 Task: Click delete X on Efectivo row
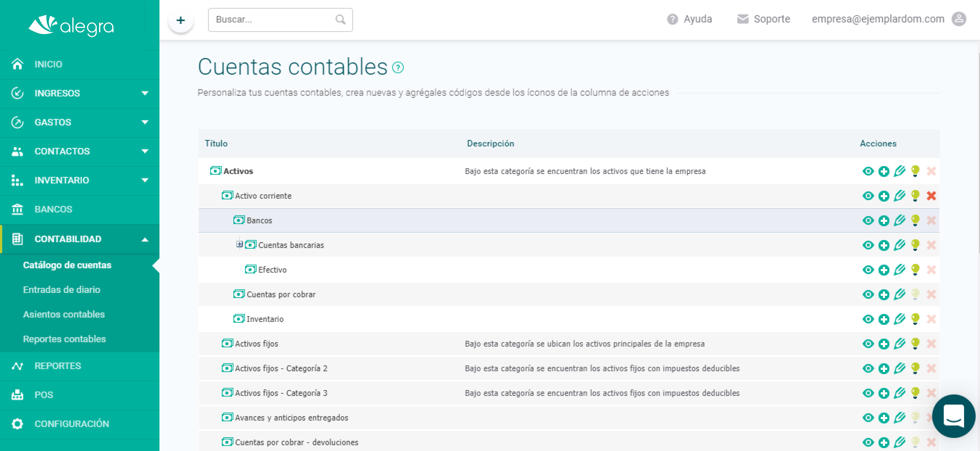pos(931,270)
